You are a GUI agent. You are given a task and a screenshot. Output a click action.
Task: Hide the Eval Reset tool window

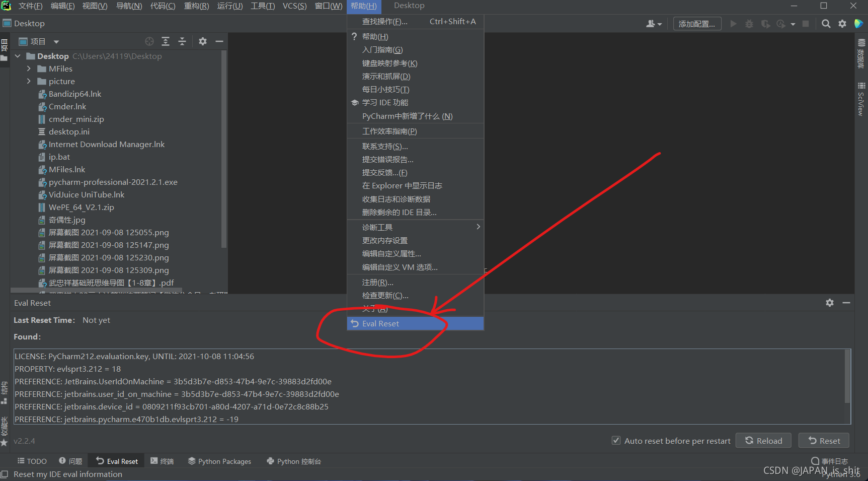coord(846,303)
